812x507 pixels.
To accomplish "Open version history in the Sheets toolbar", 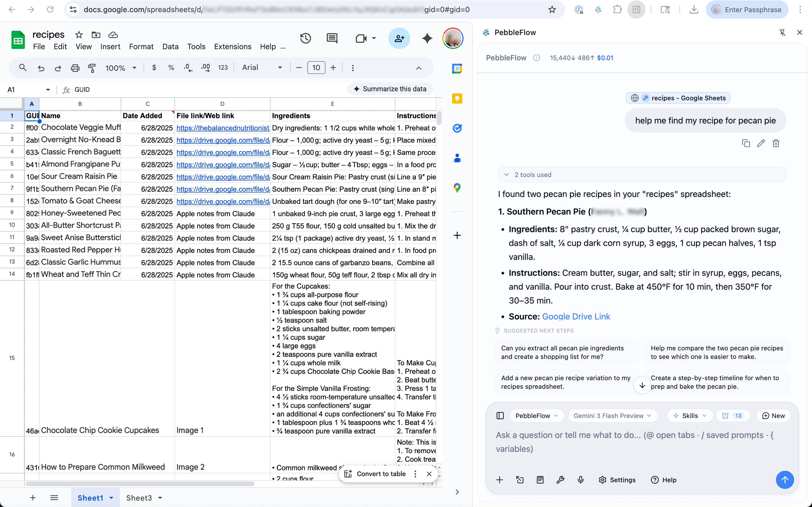I will [305, 38].
